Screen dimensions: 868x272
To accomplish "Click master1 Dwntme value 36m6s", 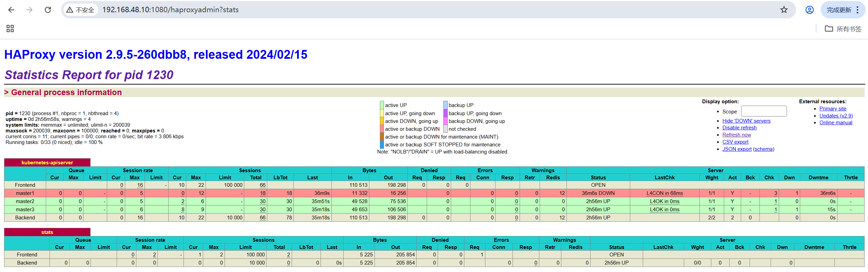I will [828, 193].
